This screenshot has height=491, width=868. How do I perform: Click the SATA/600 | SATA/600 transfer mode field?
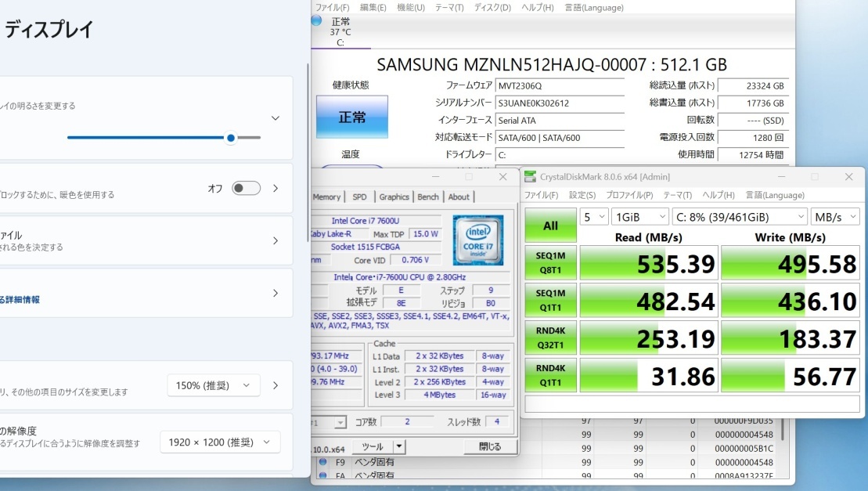pyautogui.click(x=560, y=138)
